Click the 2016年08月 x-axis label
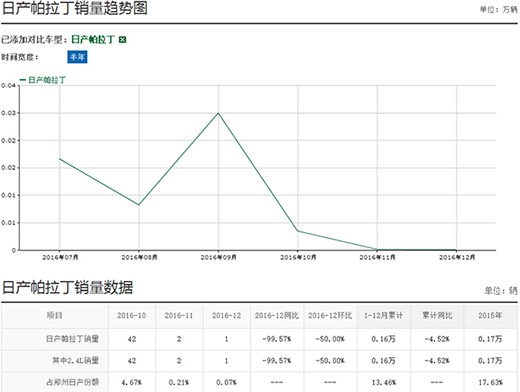The height and width of the screenshot is (392, 520). pyautogui.click(x=139, y=257)
